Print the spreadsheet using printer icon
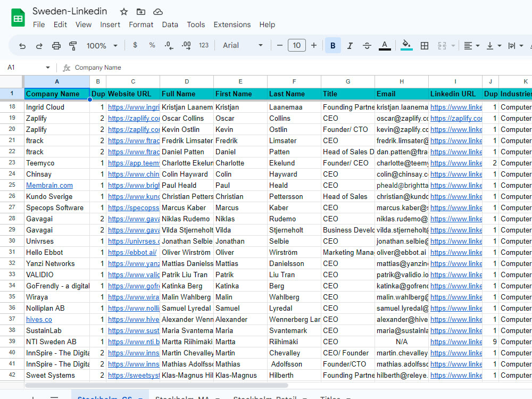The image size is (532, 399). tap(56, 45)
